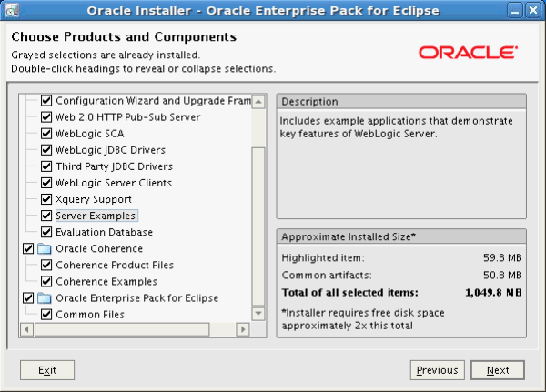Select Oracle Coherence heading text
The height and width of the screenshot is (392, 546).
[99, 248]
